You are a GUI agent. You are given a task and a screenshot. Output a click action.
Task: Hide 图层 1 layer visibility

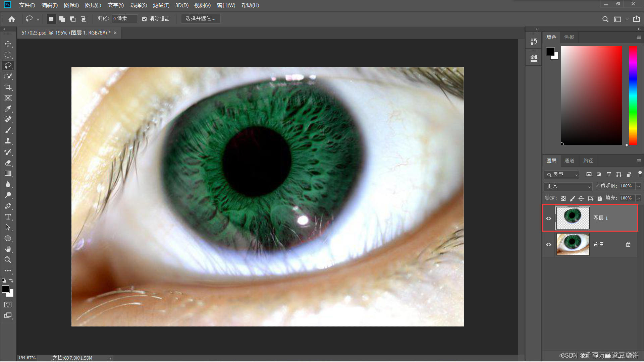pos(549,218)
